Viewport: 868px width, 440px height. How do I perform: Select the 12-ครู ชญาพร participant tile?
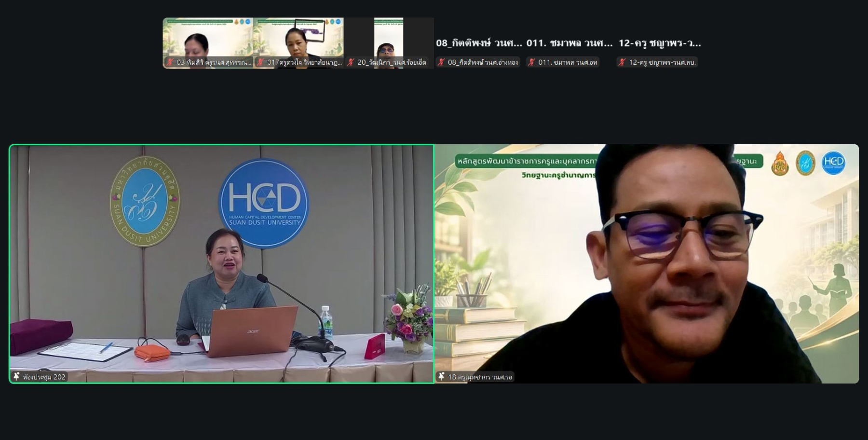click(660, 43)
